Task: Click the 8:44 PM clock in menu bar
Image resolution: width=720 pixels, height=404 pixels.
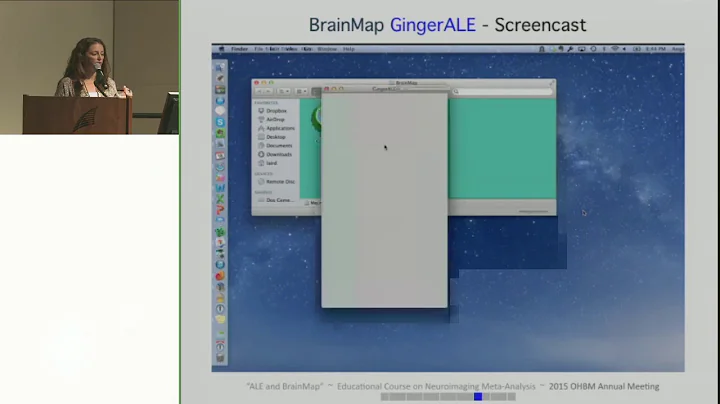Action: pos(656,49)
